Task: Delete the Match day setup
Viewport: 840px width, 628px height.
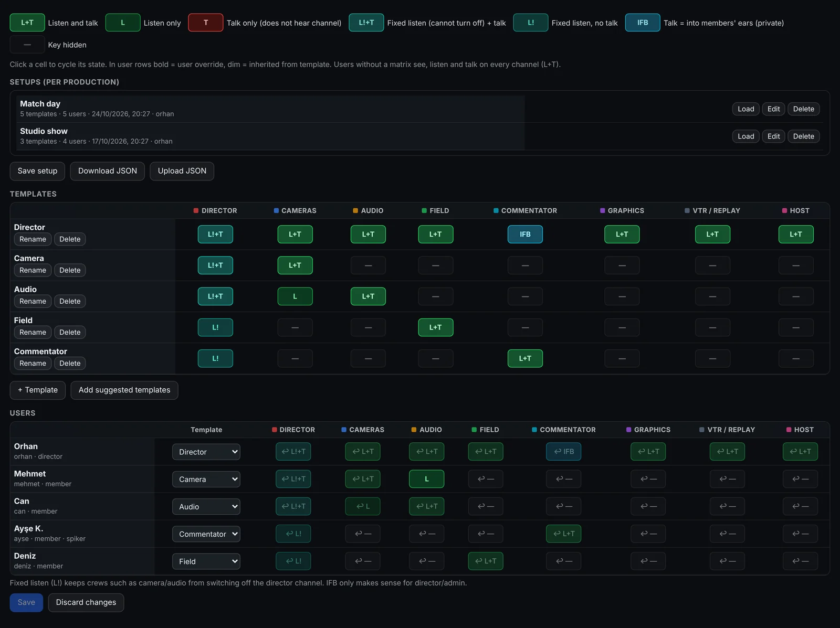Action: (x=803, y=109)
